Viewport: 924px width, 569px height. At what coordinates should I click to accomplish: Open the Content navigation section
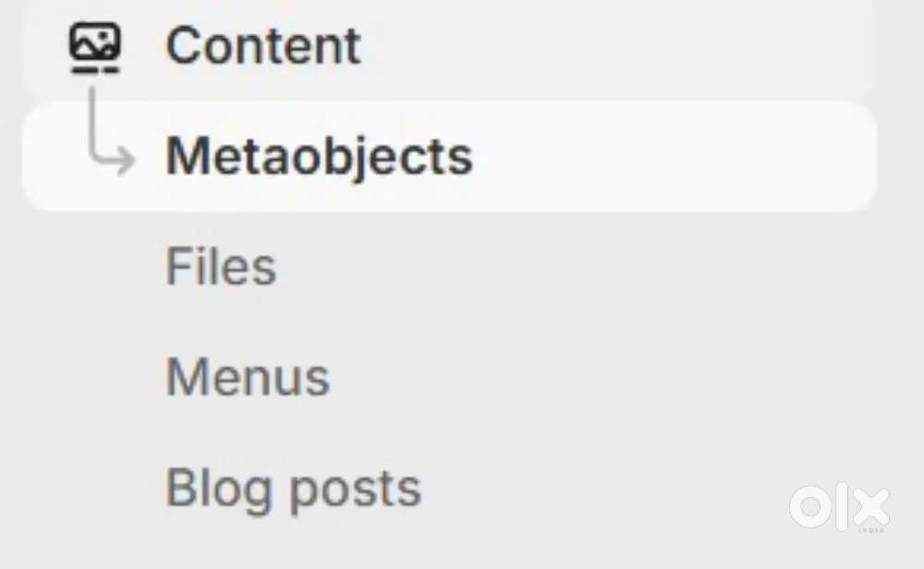pos(263,45)
